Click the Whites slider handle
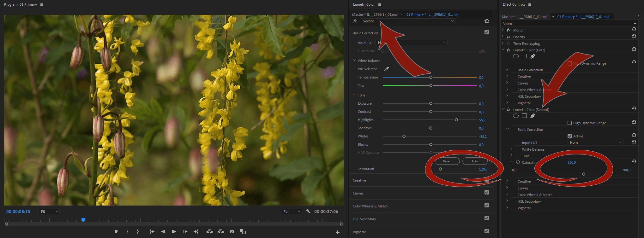644x238 pixels. click(x=404, y=136)
